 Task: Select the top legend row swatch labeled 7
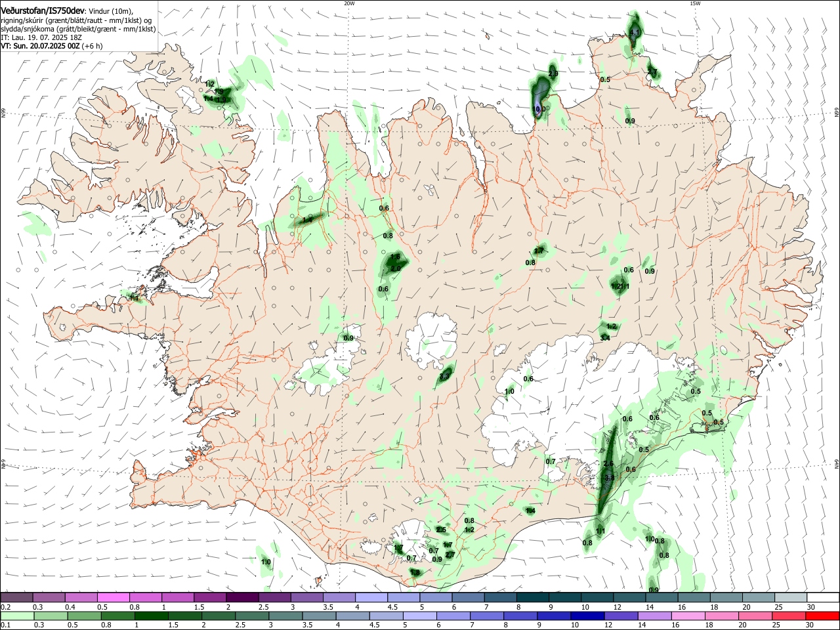pyautogui.click(x=500, y=597)
